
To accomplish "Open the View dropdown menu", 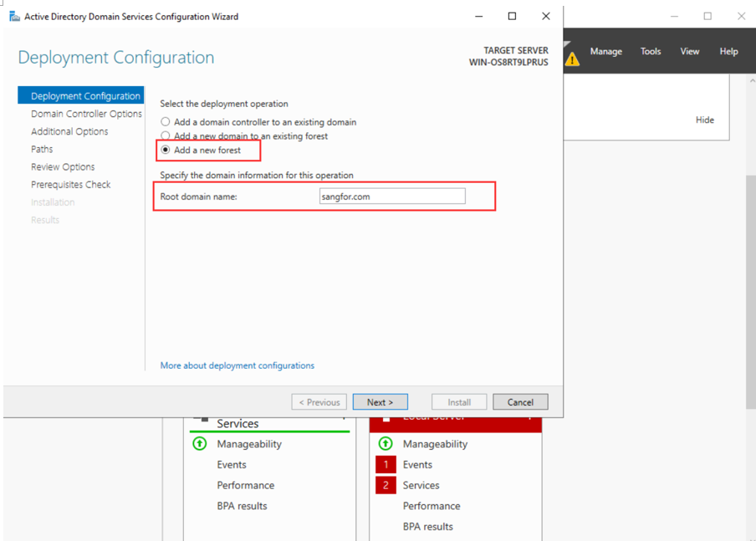I will (689, 52).
